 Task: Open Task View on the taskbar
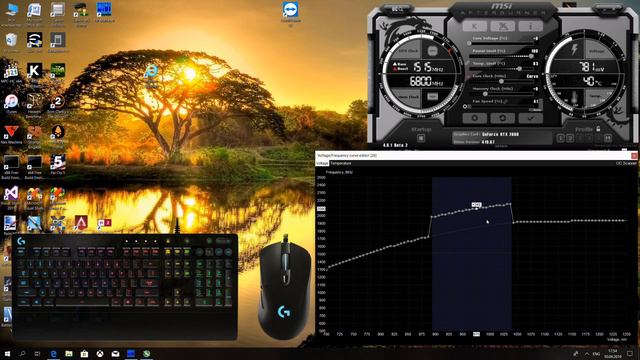tap(38, 353)
